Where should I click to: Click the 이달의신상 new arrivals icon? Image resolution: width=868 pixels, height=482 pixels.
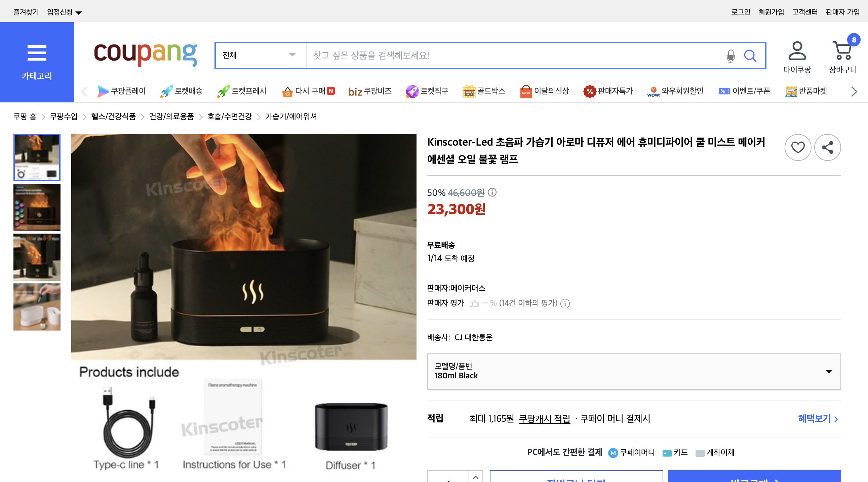[526, 91]
